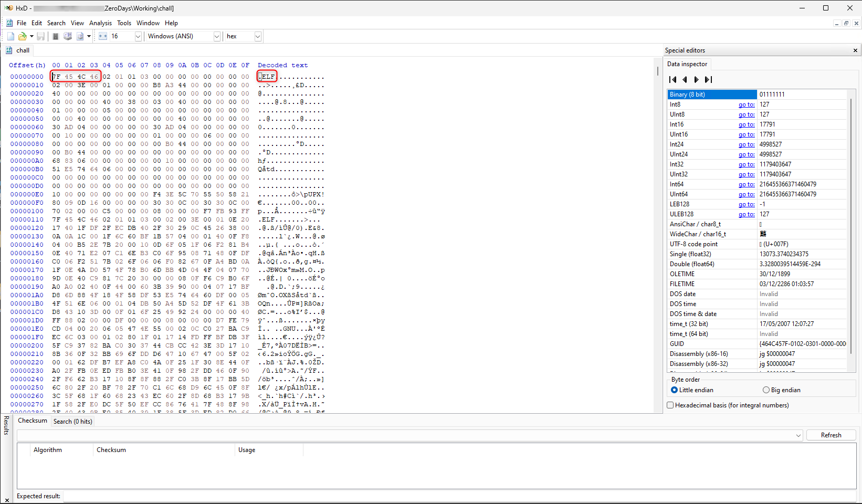Create a new file in HxD
The width and height of the screenshot is (862, 504).
pyautogui.click(x=10, y=36)
